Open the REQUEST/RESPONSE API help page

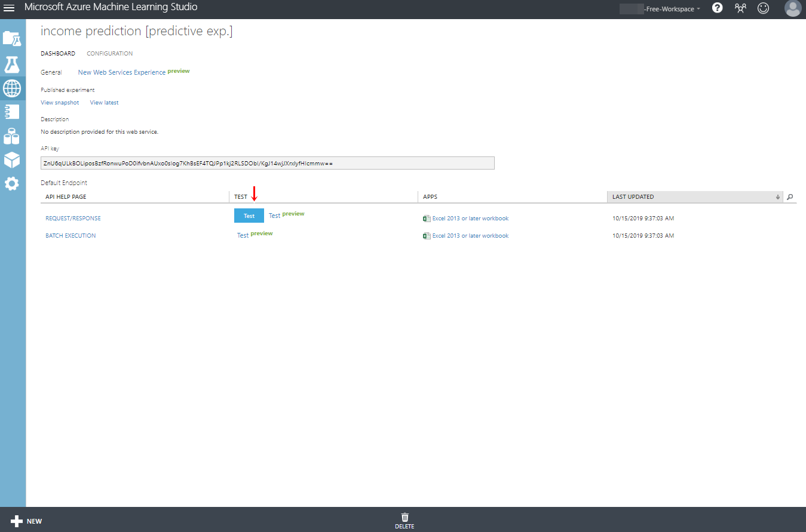[73, 219]
